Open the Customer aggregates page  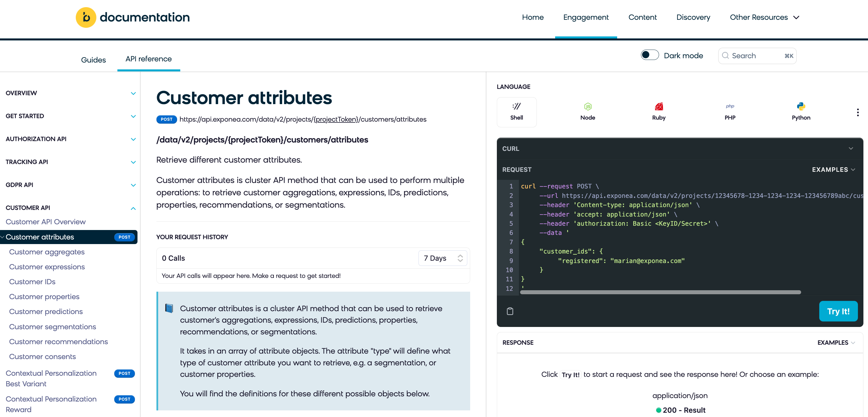pyautogui.click(x=47, y=252)
